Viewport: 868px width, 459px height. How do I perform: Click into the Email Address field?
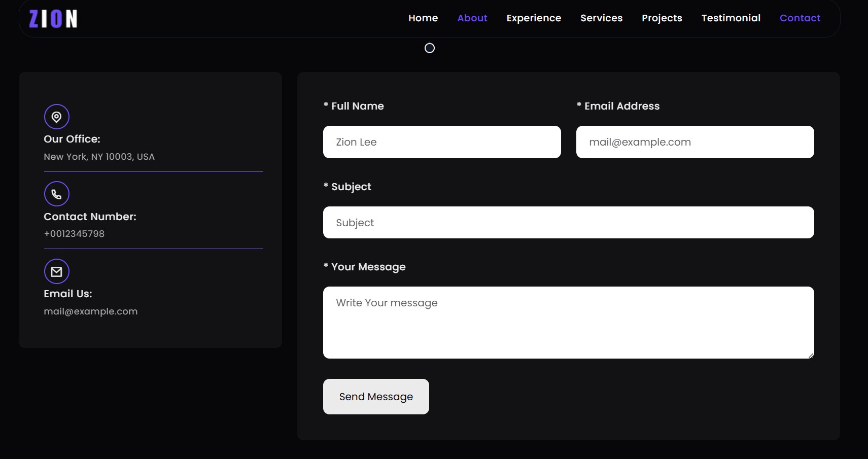pyautogui.click(x=695, y=142)
